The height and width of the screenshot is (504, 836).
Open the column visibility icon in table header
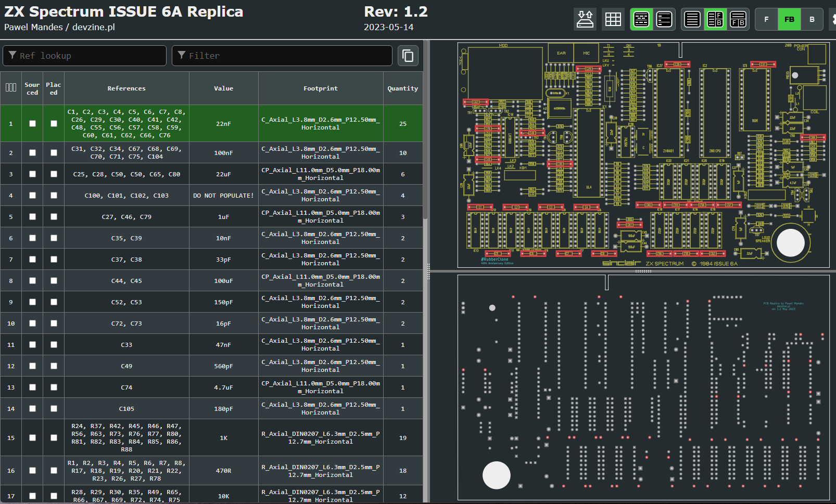click(11, 87)
